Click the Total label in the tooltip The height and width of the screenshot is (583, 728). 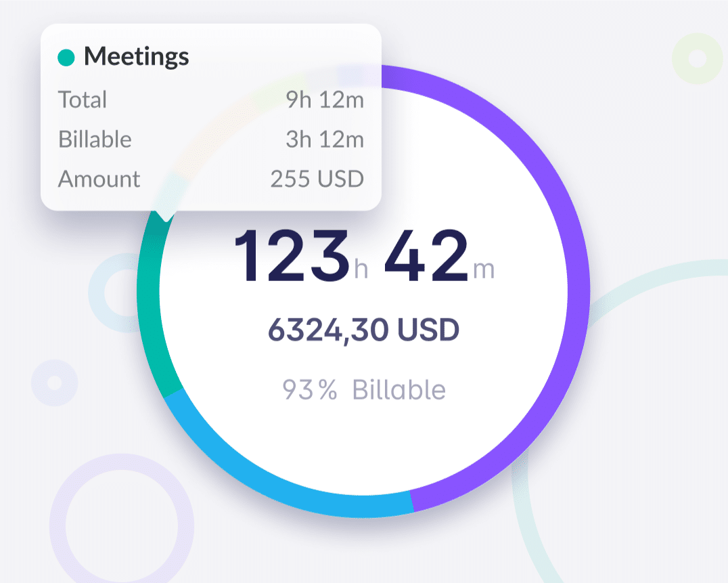pos(83,100)
